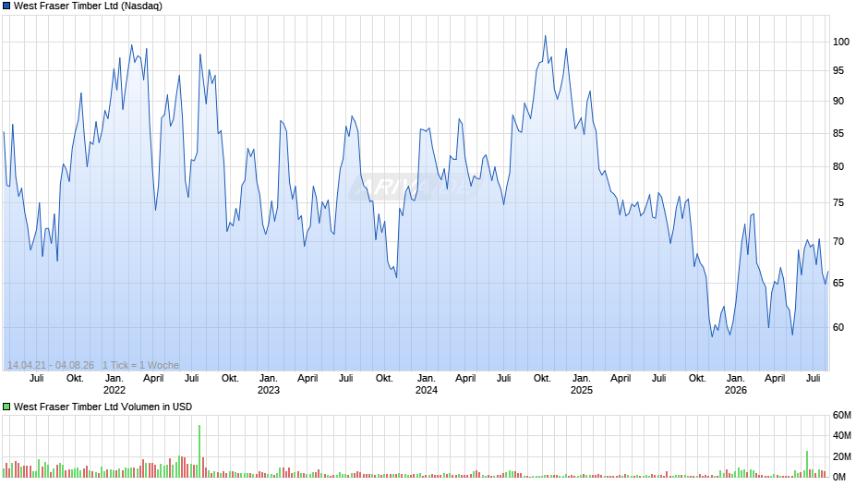Click the price axis label 75
The width and height of the screenshot is (868, 486).
point(838,203)
